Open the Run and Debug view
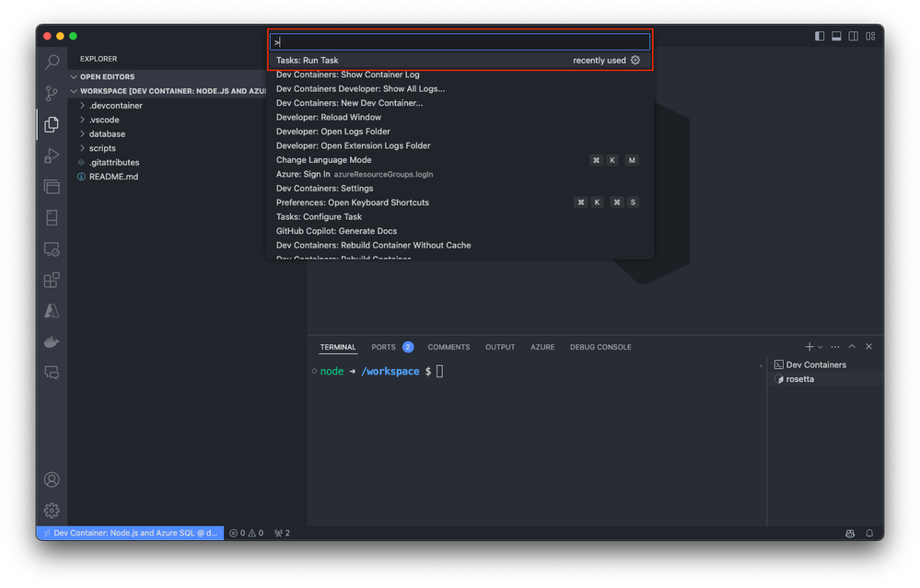This screenshot has width=920, height=588. [52, 156]
